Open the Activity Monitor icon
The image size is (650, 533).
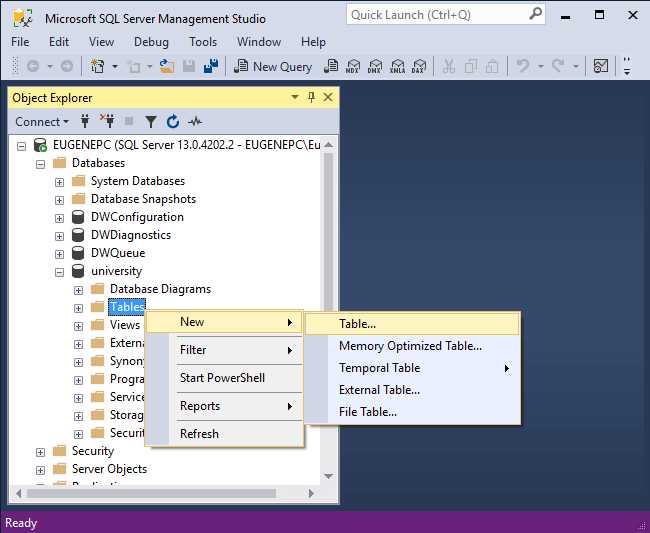[195, 122]
